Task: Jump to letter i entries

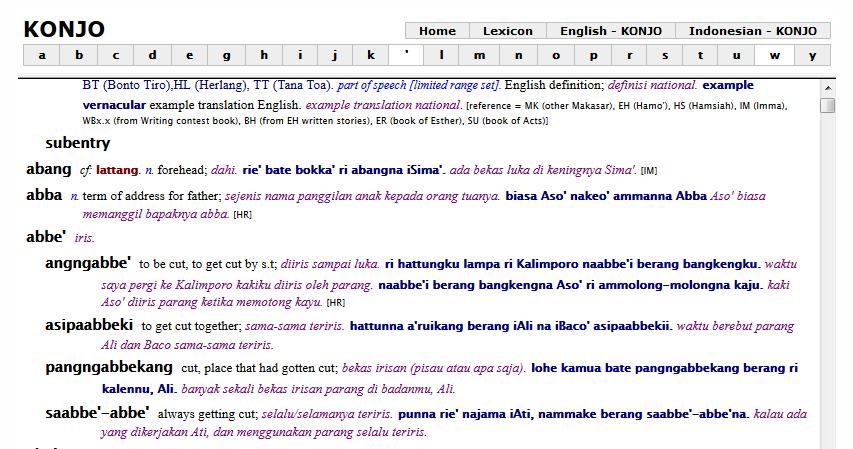Action: (300, 56)
